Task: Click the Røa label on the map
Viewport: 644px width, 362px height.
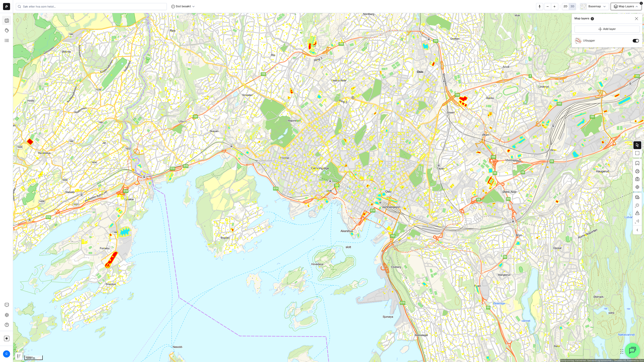Action: (x=173, y=31)
